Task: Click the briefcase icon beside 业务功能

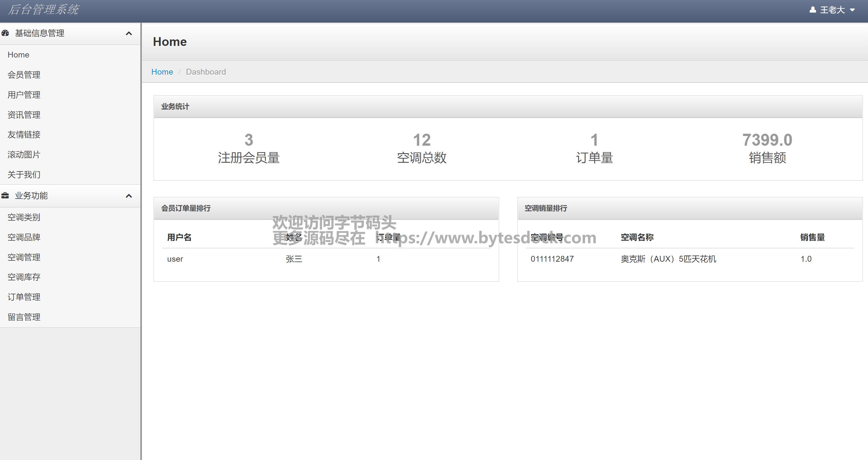Action: 5,195
